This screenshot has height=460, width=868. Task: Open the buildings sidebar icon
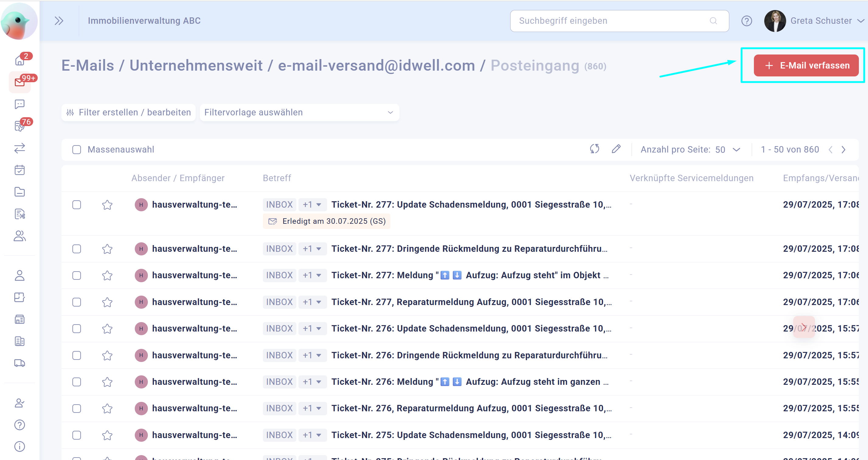(x=19, y=341)
